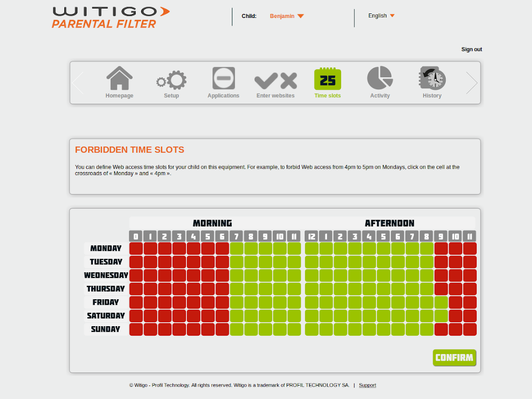
Task: Toggle Saturday 10 afternoon slot
Action: 455,316
